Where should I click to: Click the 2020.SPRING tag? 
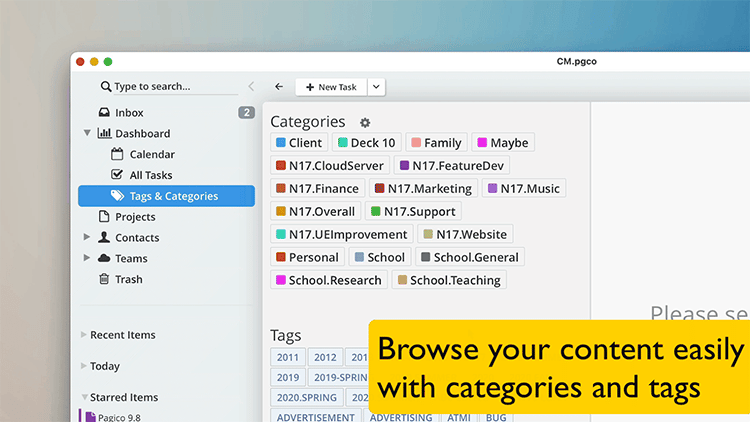pyautogui.click(x=307, y=398)
